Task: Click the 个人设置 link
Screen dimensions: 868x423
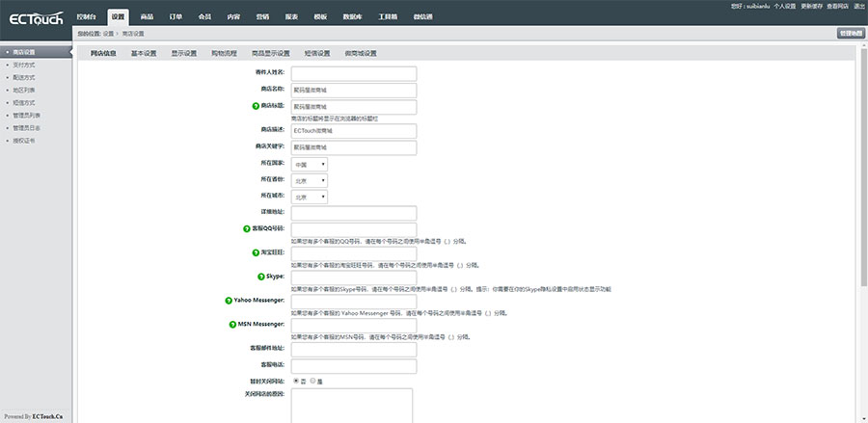Action: coord(784,6)
